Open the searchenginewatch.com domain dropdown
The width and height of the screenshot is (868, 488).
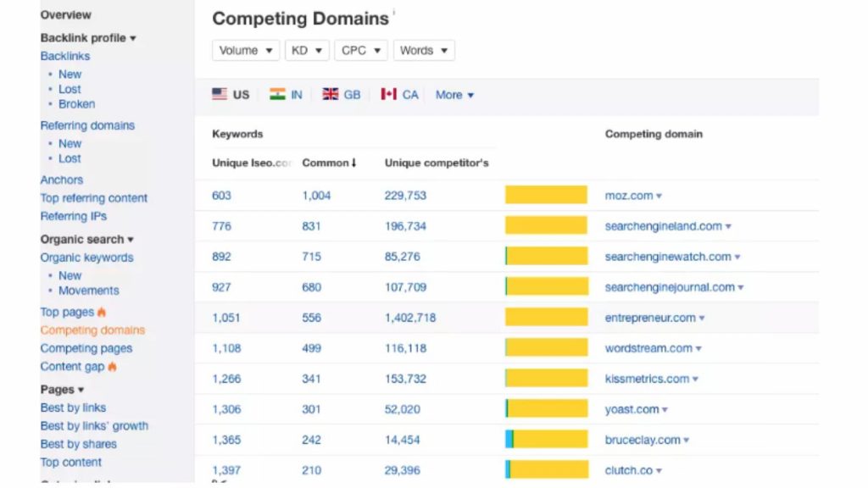click(737, 257)
